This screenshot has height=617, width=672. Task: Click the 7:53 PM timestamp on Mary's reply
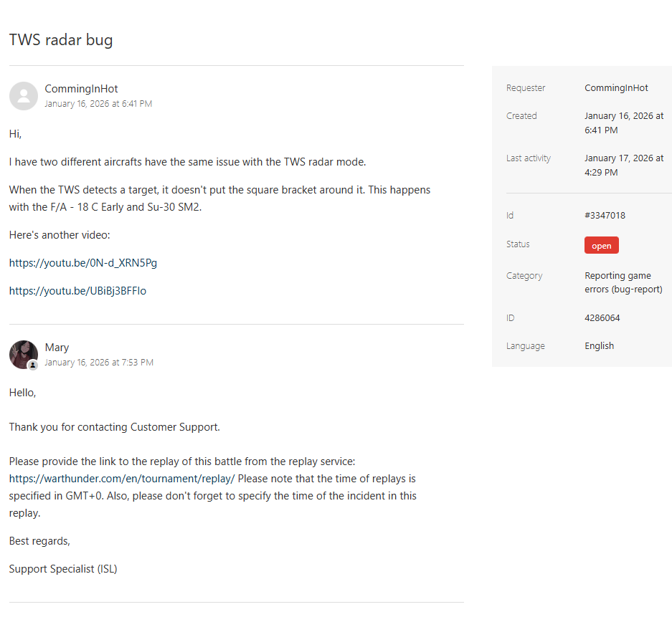99,363
